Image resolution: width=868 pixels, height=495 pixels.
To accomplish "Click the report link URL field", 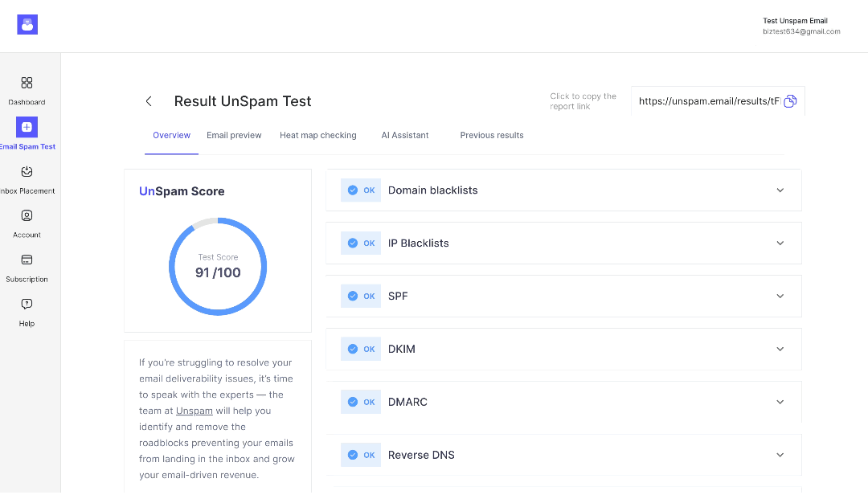I will [x=718, y=100].
